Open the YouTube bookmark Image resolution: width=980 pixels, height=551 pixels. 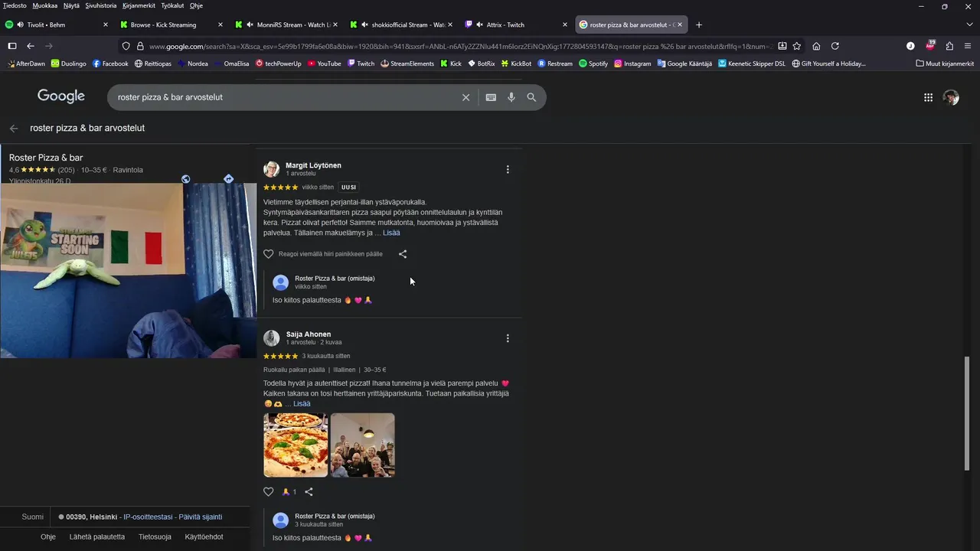(324, 64)
